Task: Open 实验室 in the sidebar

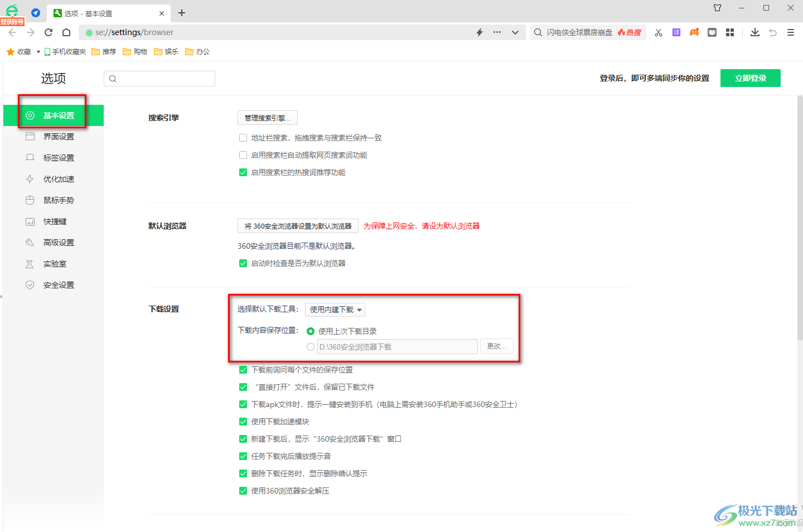Action: 54,264
